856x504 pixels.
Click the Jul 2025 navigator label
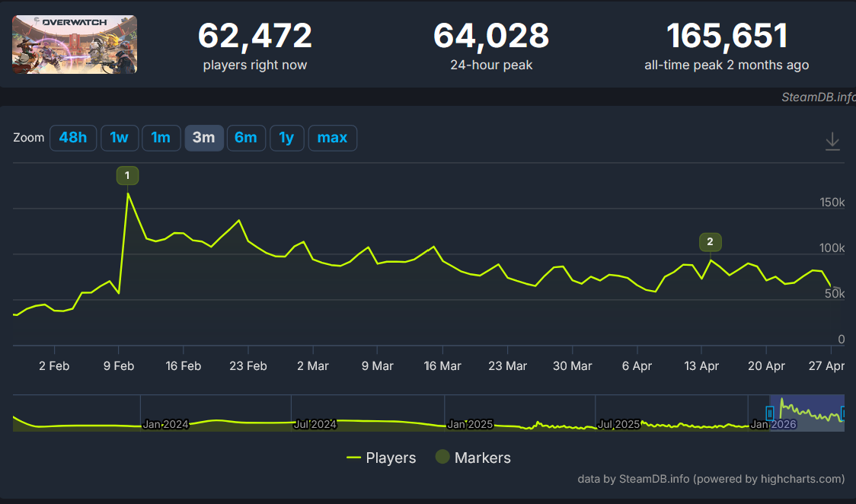pos(618,424)
